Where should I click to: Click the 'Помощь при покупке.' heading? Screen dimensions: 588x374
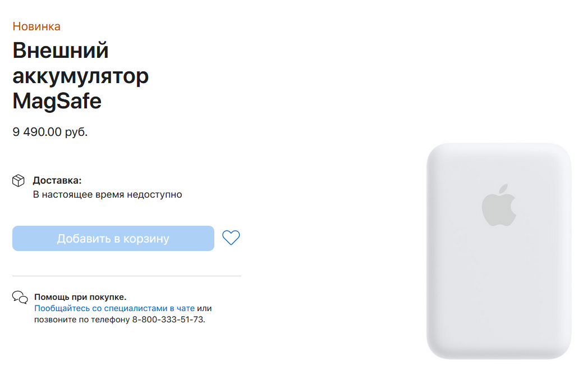[80, 297]
